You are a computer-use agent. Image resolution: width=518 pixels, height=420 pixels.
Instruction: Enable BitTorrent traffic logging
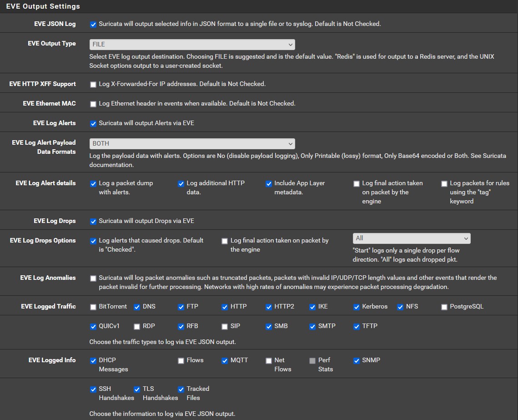pos(93,307)
